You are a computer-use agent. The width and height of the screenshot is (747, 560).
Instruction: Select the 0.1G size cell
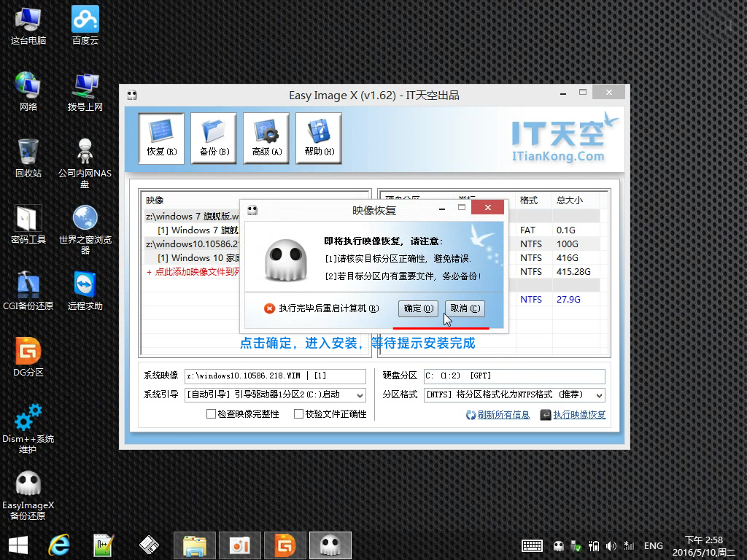click(x=566, y=230)
